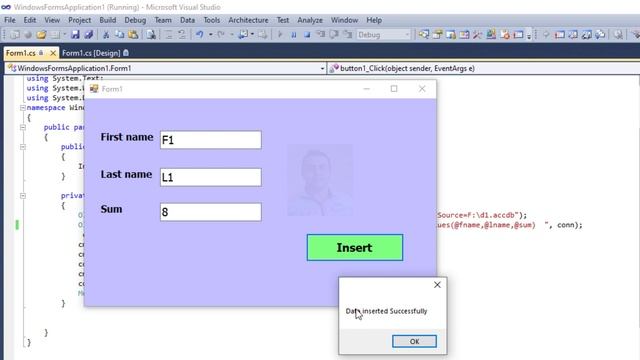Screen dimensions: 640x360
Task: Click the 'Sum' label on the form
Action: coord(111,209)
